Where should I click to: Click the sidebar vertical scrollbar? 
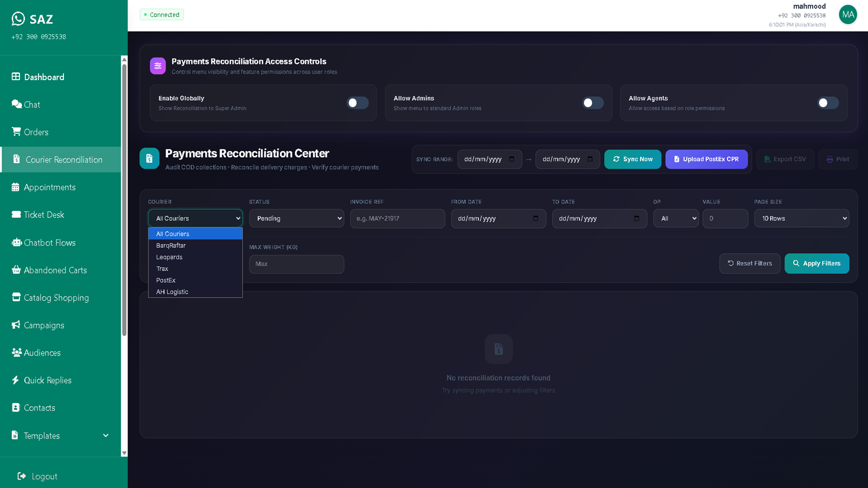(124, 201)
